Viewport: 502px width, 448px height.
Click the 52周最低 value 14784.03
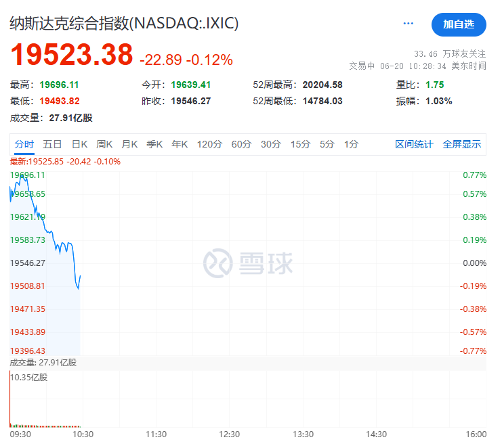coord(322,101)
